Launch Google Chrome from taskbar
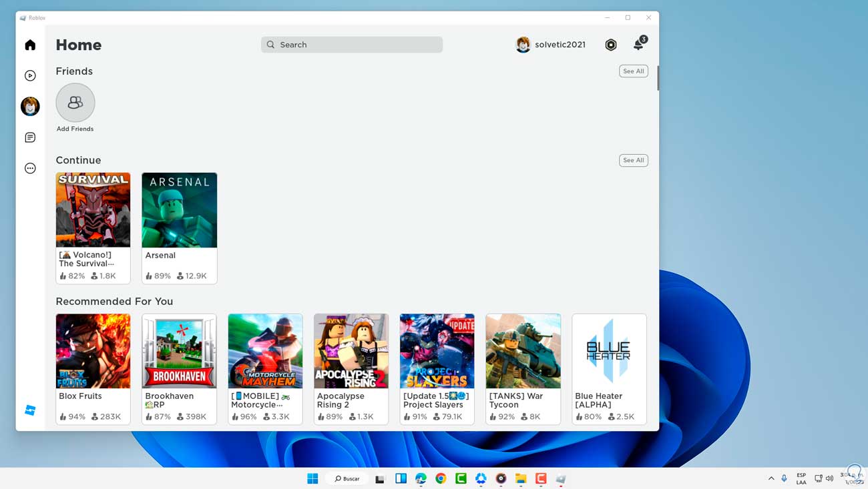 [x=441, y=478]
